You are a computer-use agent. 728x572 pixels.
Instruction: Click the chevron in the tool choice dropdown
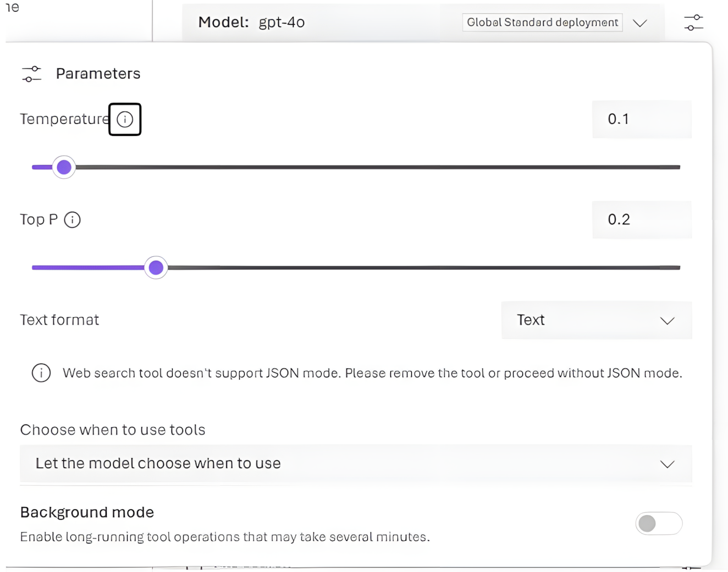[667, 464]
